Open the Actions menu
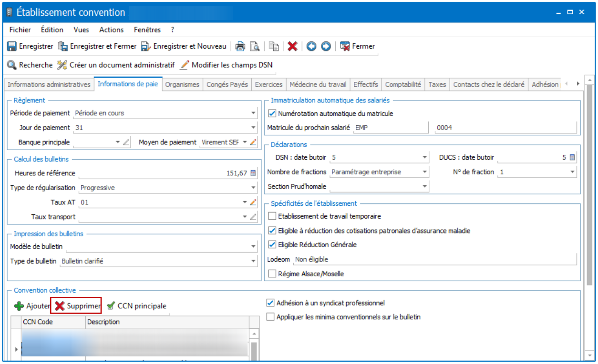 pos(112,30)
